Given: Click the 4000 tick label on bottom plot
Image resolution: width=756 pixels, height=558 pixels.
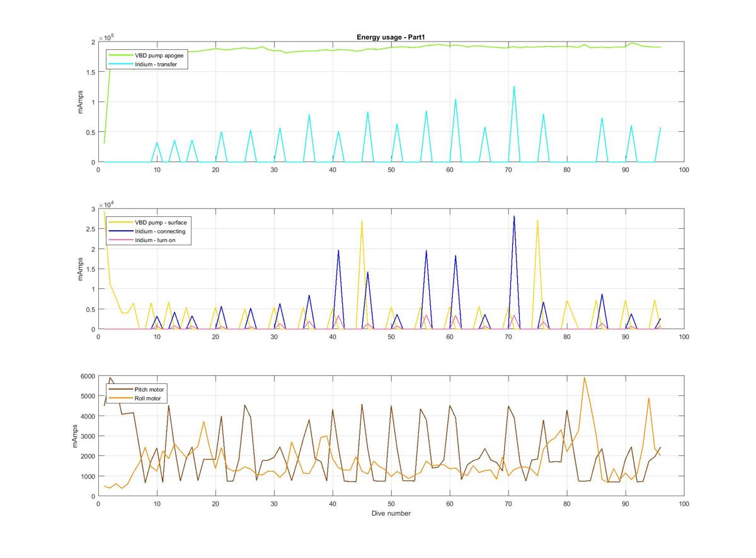Looking at the screenshot, I should [87, 416].
